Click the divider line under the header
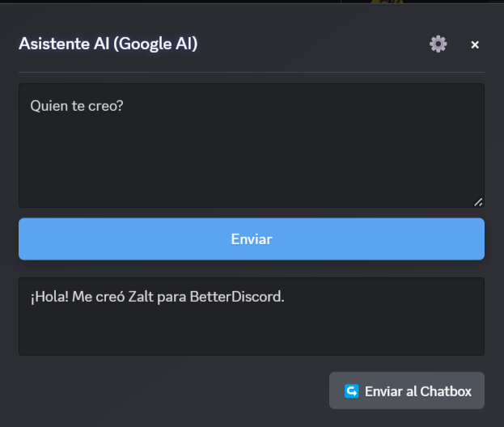Viewport: 504px width, 427px height. click(x=252, y=72)
